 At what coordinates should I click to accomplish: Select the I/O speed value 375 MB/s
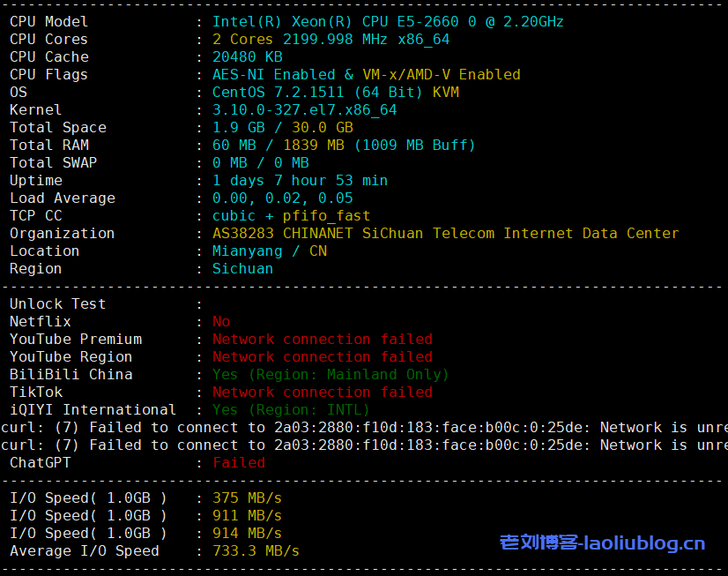[x=247, y=498]
